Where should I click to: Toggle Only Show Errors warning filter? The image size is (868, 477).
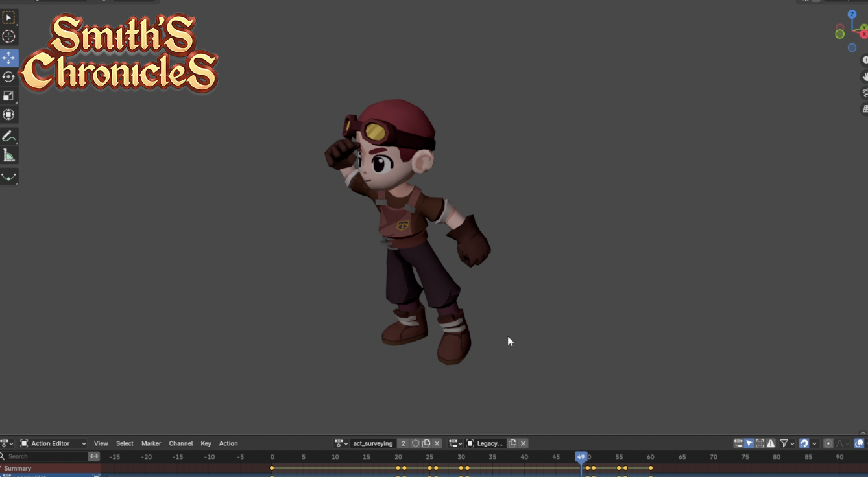[771, 443]
